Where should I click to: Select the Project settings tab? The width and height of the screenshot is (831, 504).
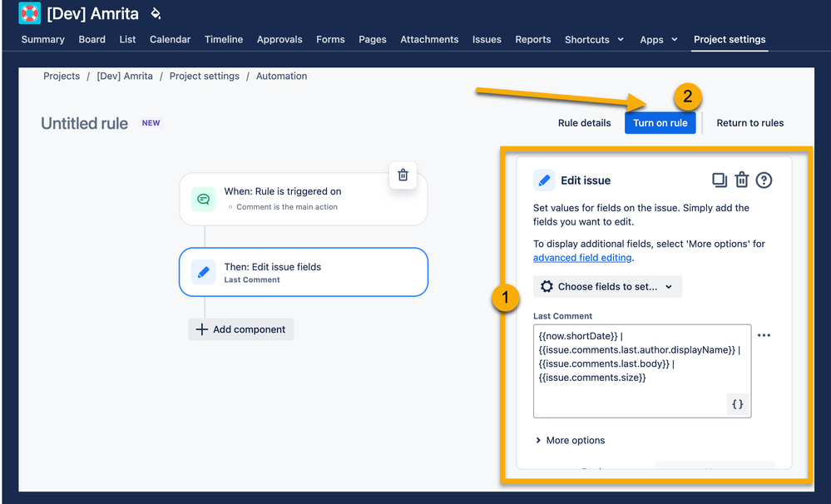(x=730, y=39)
